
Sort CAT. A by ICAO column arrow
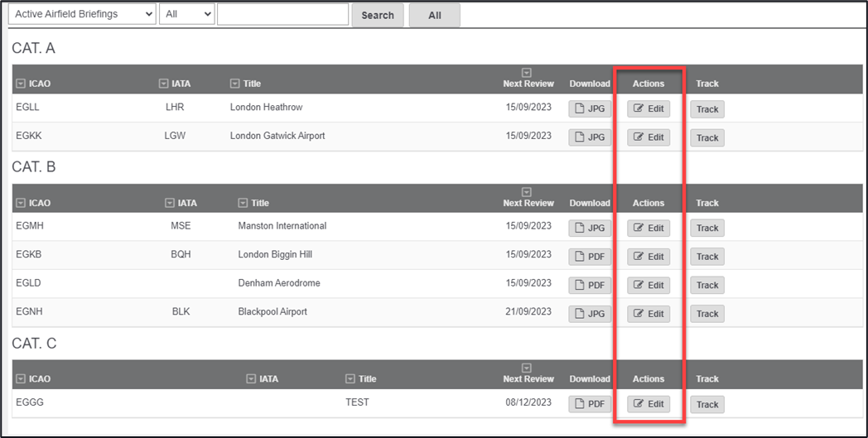click(21, 84)
